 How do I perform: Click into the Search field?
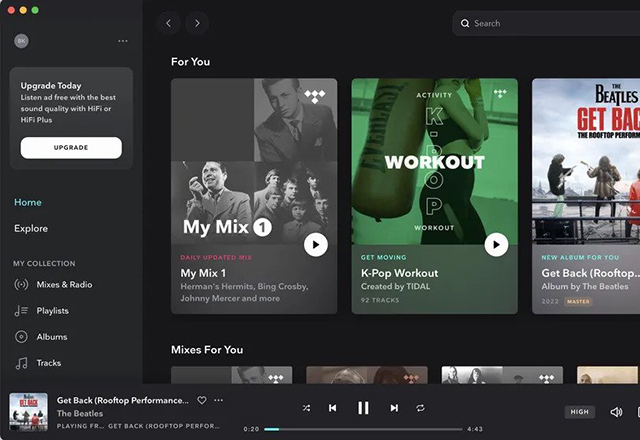click(x=546, y=23)
